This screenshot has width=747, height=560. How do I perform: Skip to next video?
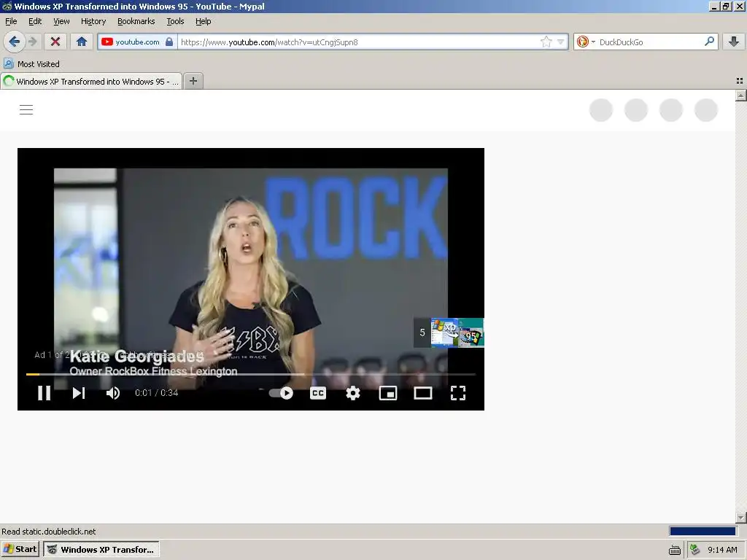[79, 393]
